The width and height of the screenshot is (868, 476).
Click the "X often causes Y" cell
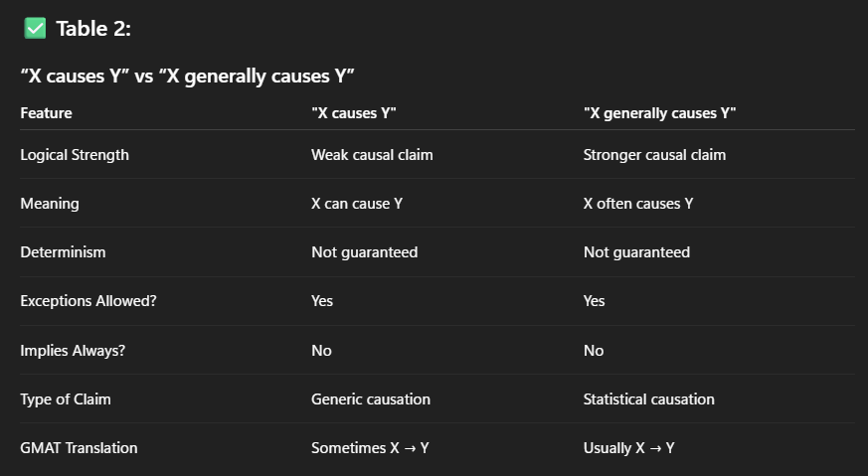(638, 204)
